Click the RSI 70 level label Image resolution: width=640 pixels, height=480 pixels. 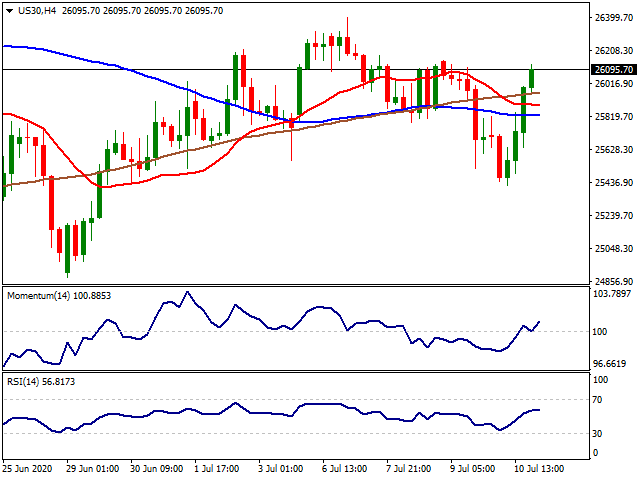(x=597, y=400)
